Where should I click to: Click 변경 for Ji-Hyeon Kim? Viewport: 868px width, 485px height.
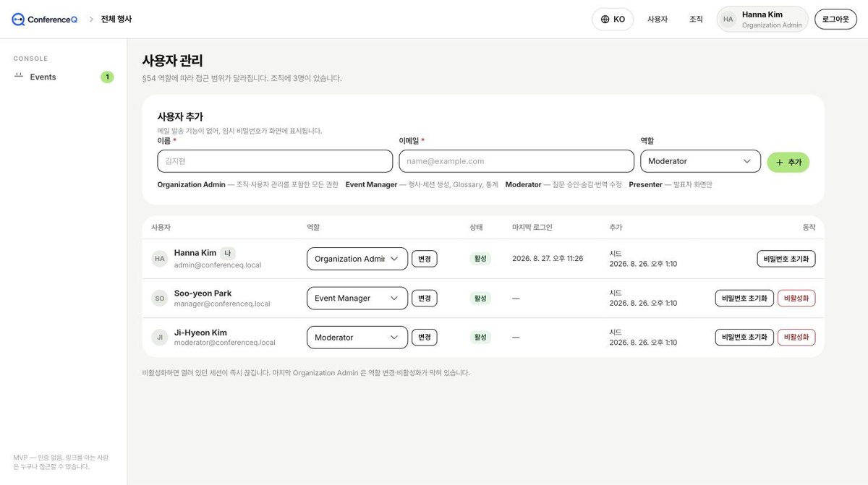[425, 337]
